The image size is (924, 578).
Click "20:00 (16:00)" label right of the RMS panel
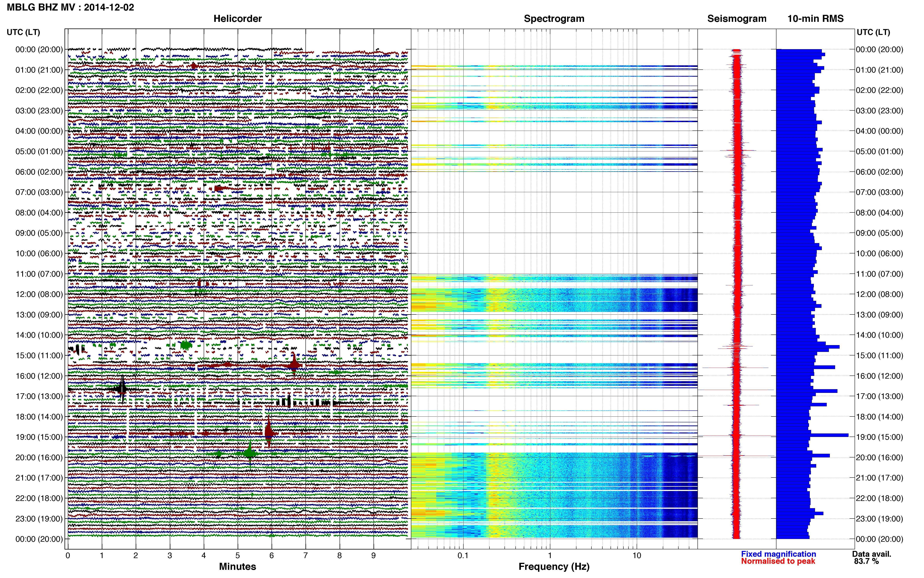879,458
